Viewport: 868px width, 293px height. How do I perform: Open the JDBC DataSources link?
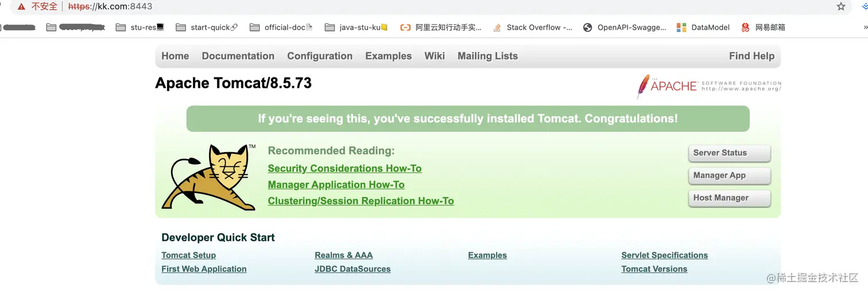352,269
